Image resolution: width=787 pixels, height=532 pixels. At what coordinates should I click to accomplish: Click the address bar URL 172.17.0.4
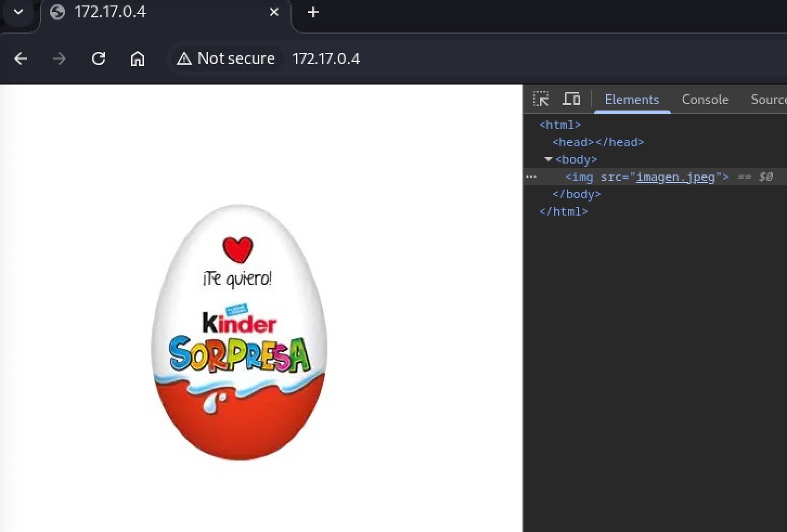[x=326, y=59]
